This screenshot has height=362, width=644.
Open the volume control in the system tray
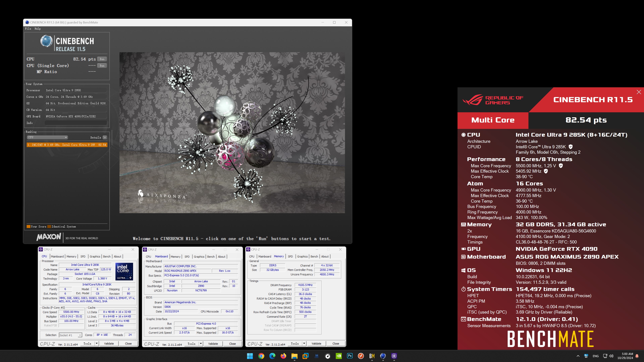pos(611,356)
